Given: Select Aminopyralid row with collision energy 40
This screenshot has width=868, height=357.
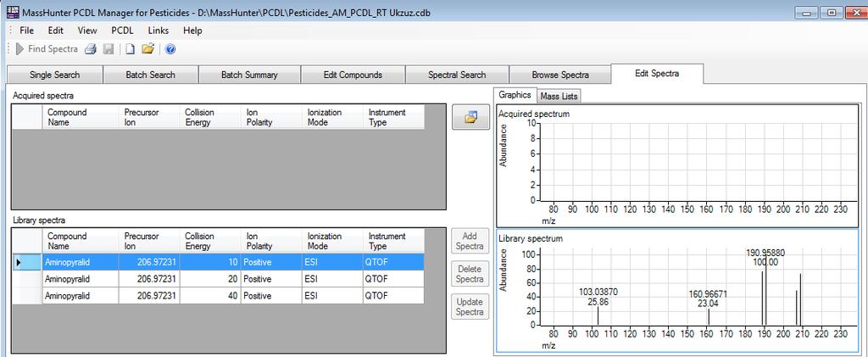Looking at the screenshot, I should (x=218, y=296).
